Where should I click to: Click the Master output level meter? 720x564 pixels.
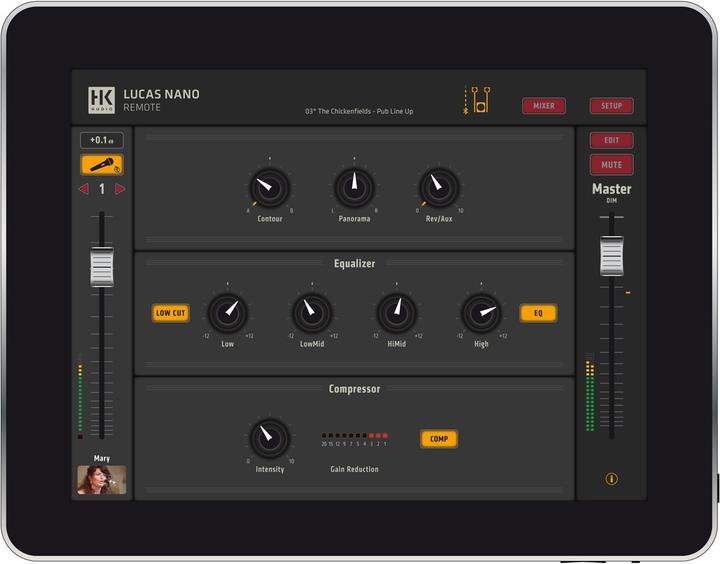pyautogui.click(x=590, y=392)
